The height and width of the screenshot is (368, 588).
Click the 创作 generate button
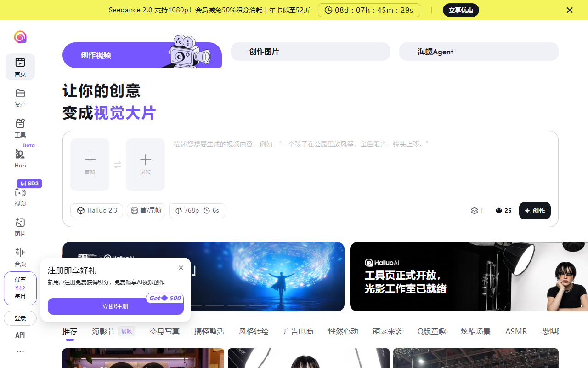click(x=535, y=211)
